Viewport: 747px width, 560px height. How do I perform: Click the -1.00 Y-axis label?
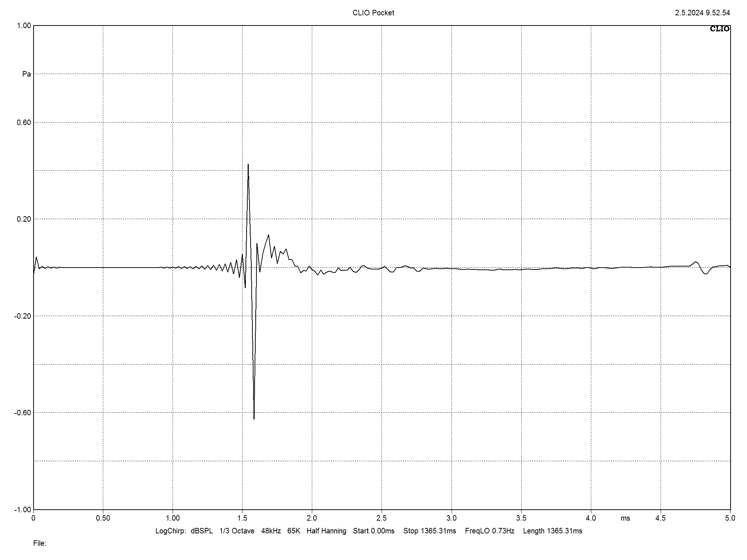click(23, 510)
